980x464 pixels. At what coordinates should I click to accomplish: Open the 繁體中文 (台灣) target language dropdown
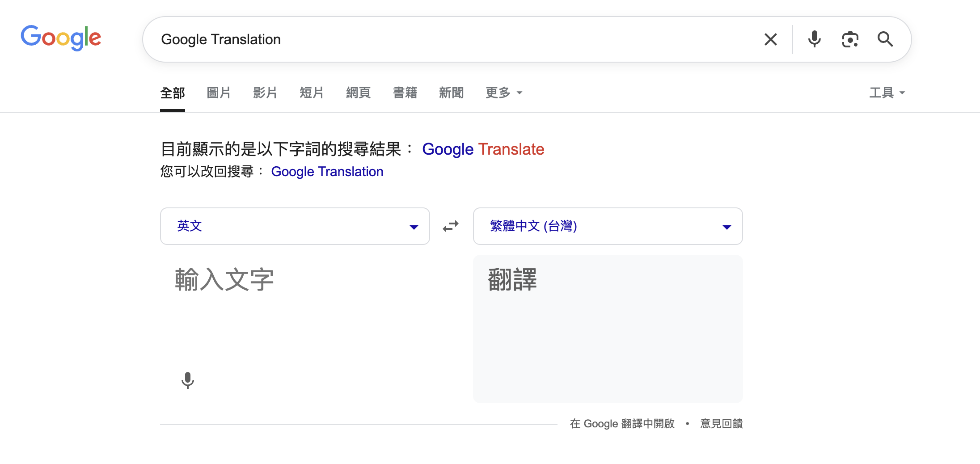point(608,226)
